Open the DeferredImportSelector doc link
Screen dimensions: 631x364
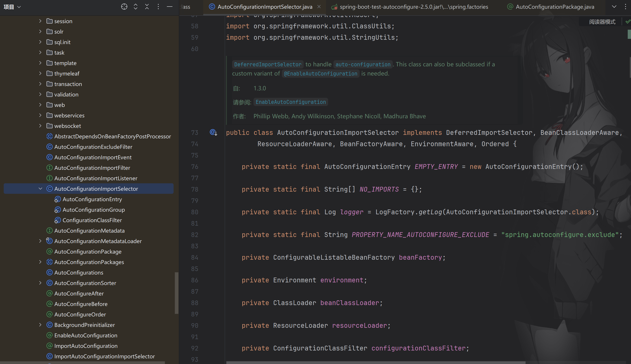[268, 65]
